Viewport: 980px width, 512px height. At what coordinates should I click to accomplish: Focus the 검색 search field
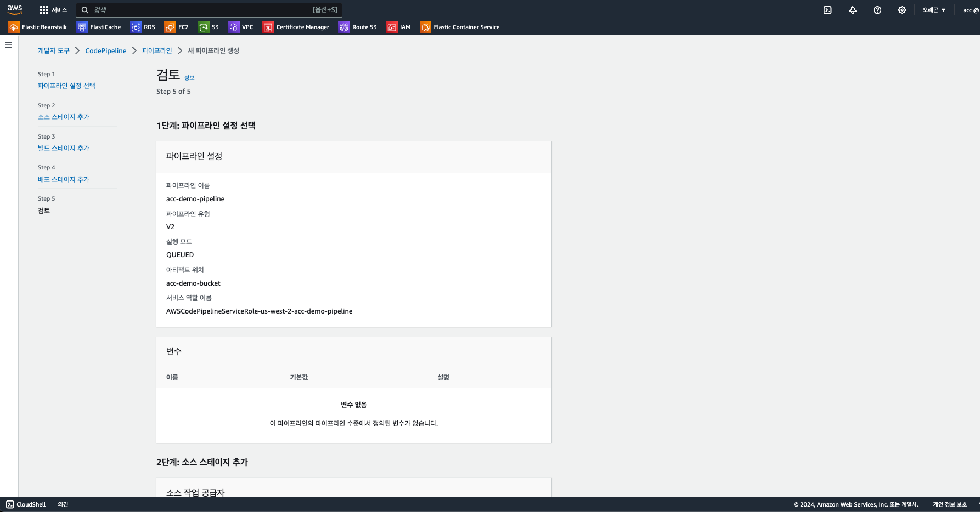click(x=209, y=10)
